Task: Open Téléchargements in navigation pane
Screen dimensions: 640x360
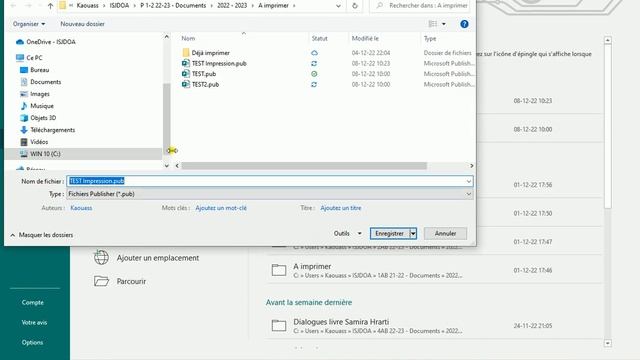Action: click(48, 130)
